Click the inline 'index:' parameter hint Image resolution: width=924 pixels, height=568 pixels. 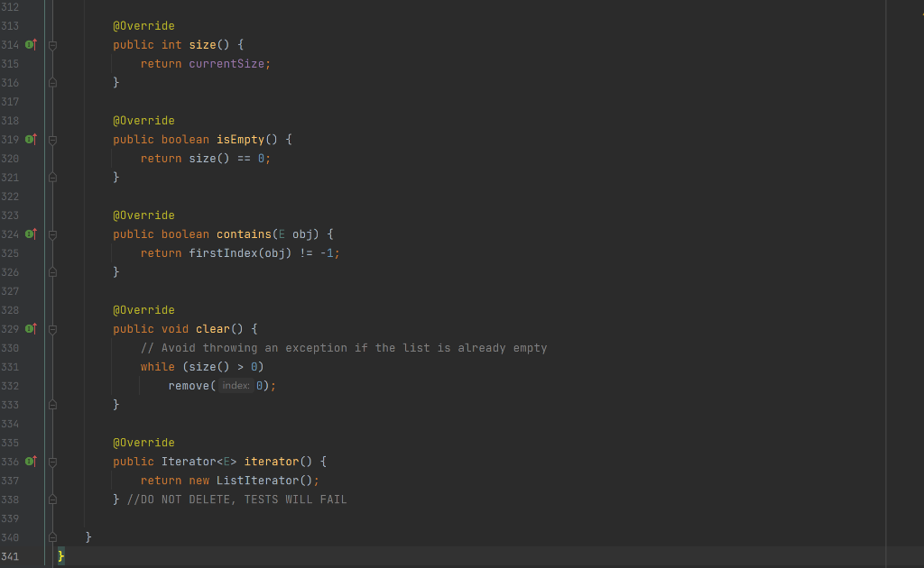236,385
